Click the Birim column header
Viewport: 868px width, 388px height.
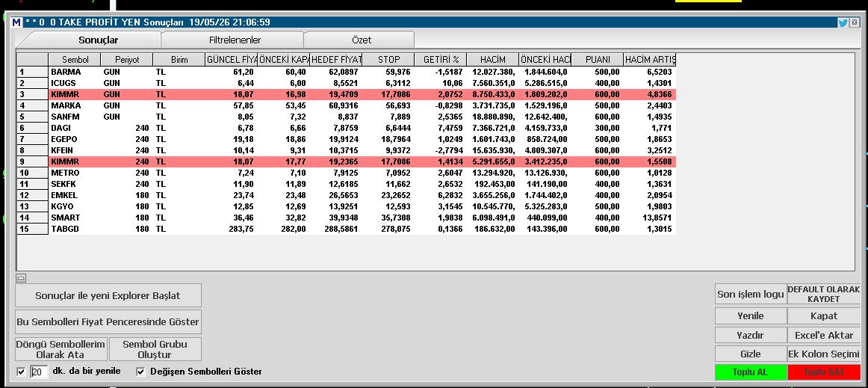(179, 59)
